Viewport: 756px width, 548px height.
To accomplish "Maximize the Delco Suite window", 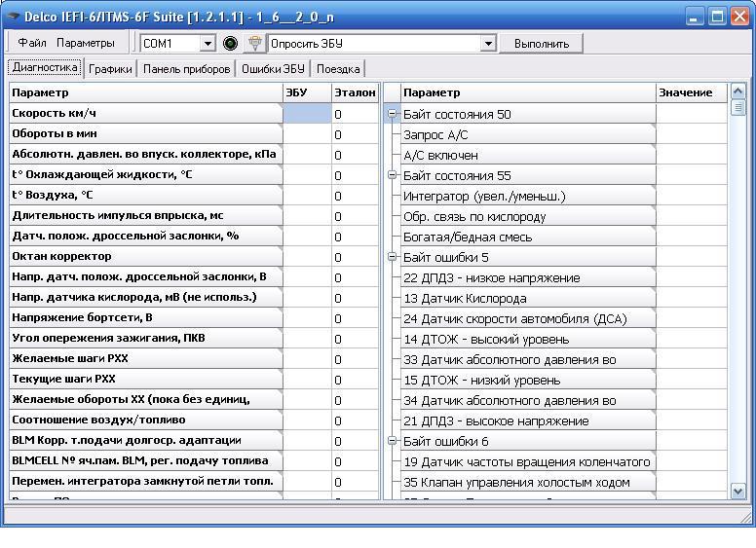I will click(x=717, y=17).
